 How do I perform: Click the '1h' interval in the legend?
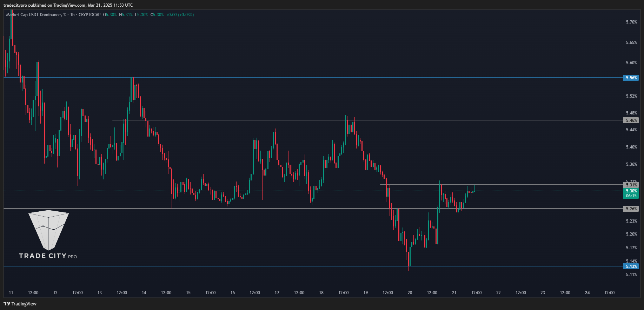pos(72,15)
